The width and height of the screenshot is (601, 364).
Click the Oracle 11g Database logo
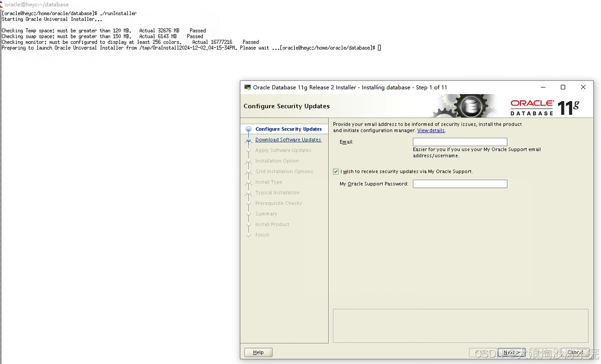pyautogui.click(x=545, y=107)
